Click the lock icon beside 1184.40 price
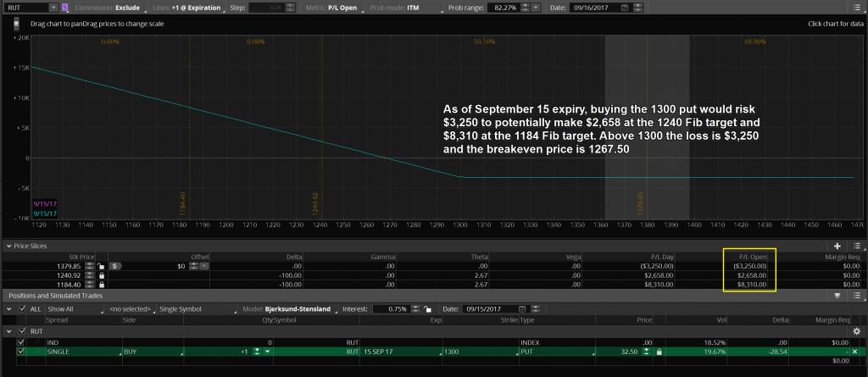This screenshot has width=868, height=377. pyautogui.click(x=102, y=284)
